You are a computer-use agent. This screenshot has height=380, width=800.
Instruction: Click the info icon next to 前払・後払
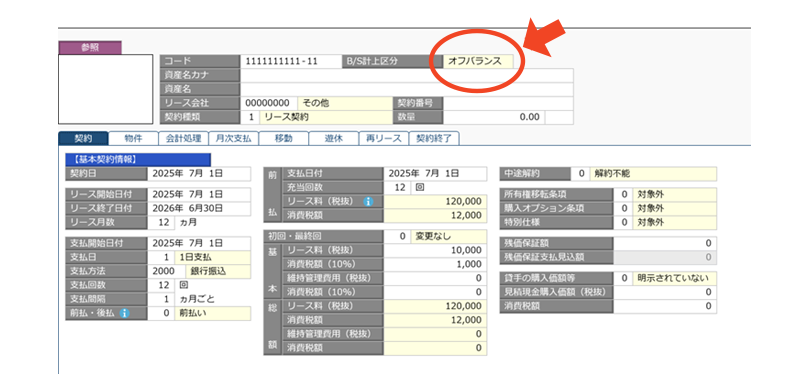point(123,313)
